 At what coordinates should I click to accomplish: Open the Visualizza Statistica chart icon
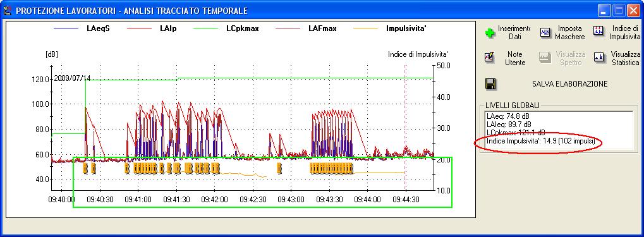pos(598,58)
